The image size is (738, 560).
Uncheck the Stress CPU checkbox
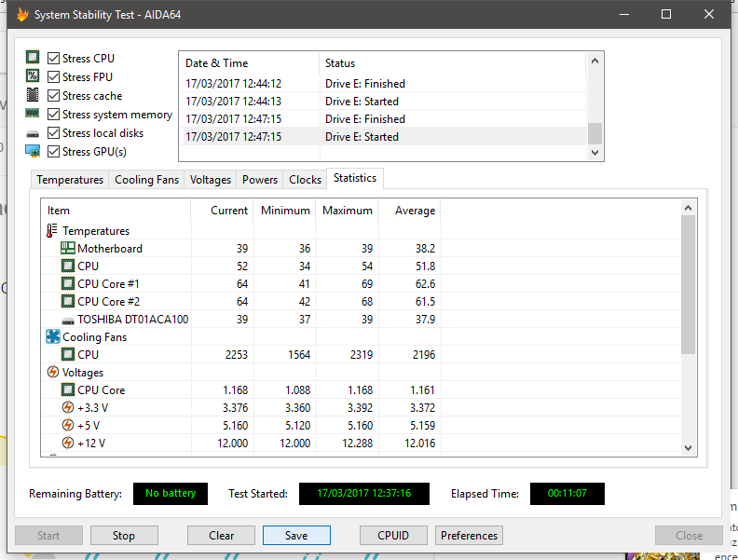tap(54, 58)
